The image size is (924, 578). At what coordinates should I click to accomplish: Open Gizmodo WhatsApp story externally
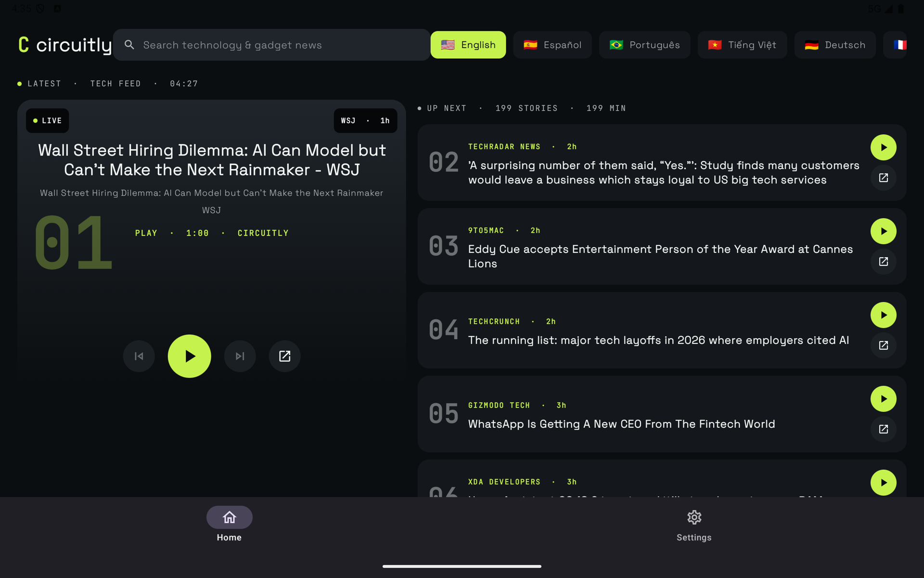coord(884,429)
